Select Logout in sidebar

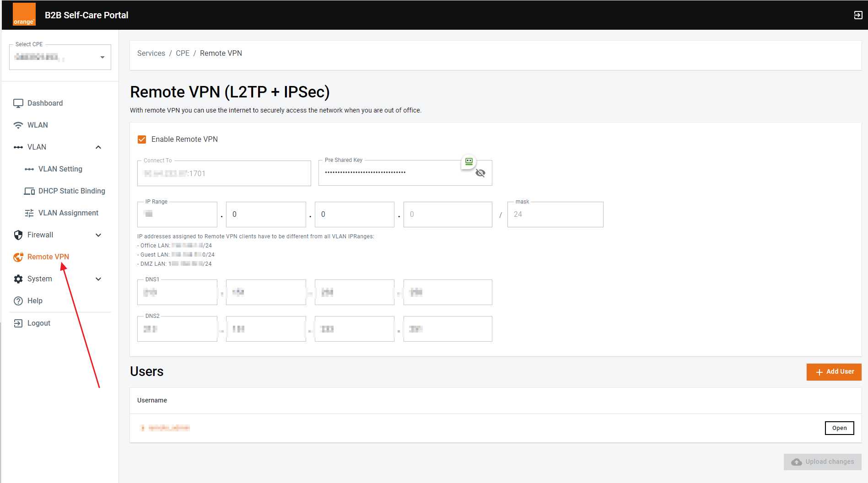[39, 323]
